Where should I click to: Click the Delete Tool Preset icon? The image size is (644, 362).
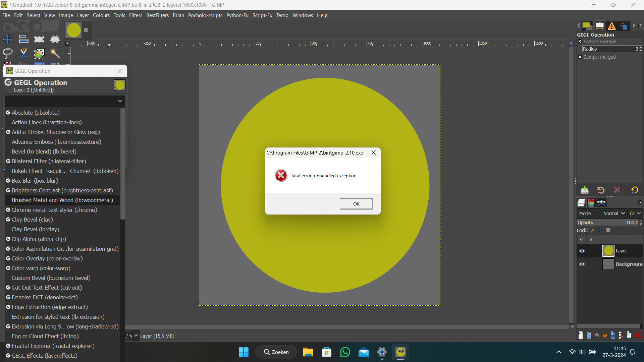(x=618, y=190)
